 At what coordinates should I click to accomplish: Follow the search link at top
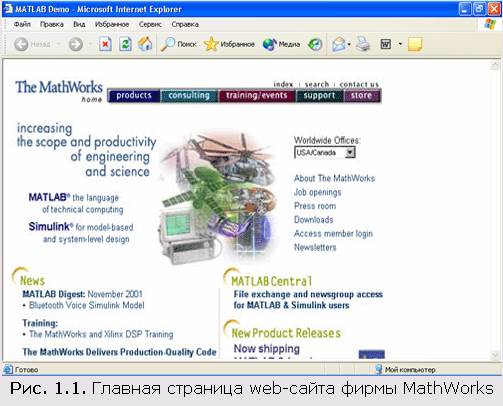coord(317,84)
